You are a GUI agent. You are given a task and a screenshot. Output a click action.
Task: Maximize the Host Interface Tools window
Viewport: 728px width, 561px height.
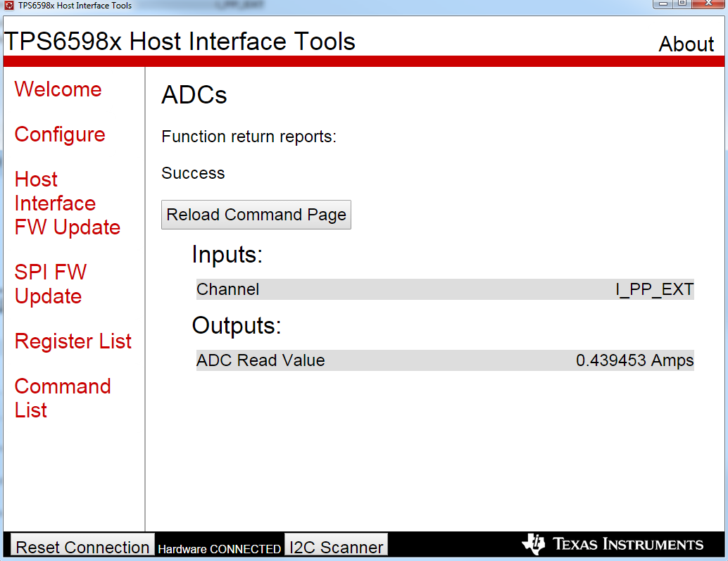[x=682, y=4]
